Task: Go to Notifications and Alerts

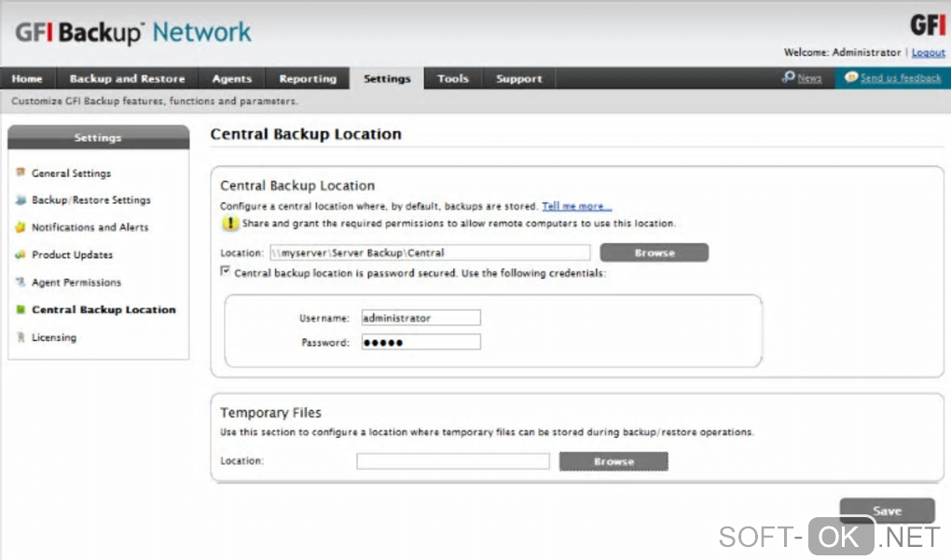Action: pos(90,227)
